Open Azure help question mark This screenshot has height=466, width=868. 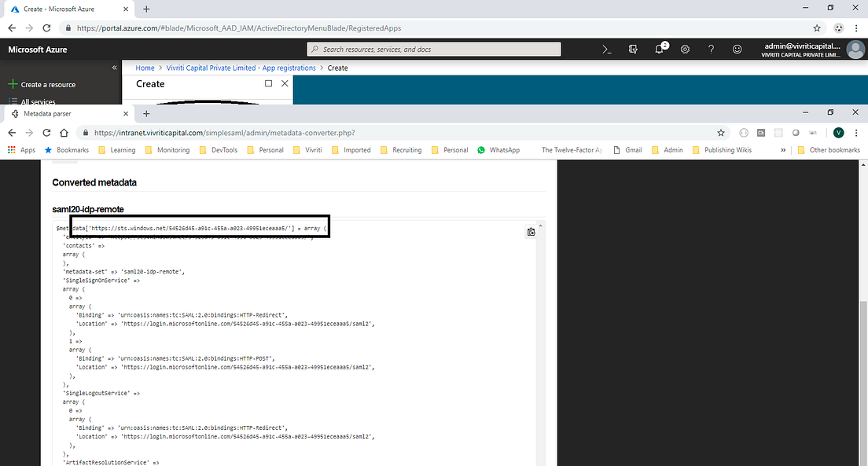(711, 50)
